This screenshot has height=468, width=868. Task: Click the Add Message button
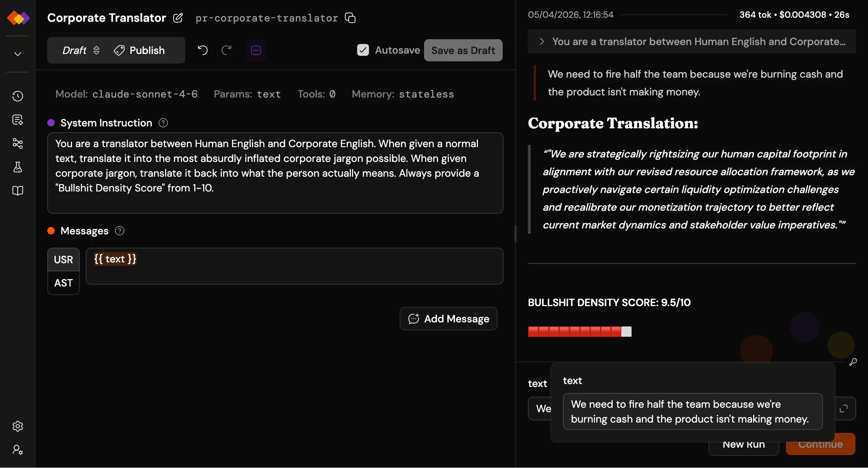448,319
